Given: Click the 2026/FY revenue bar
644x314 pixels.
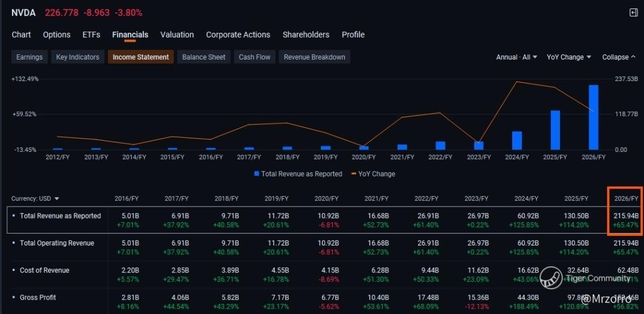Looking at the screenshot, I should tap(593, 117).
